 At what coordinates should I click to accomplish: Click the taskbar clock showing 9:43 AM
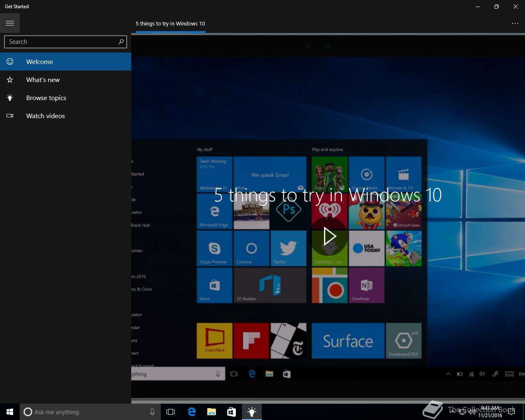[x=490, y=412]
